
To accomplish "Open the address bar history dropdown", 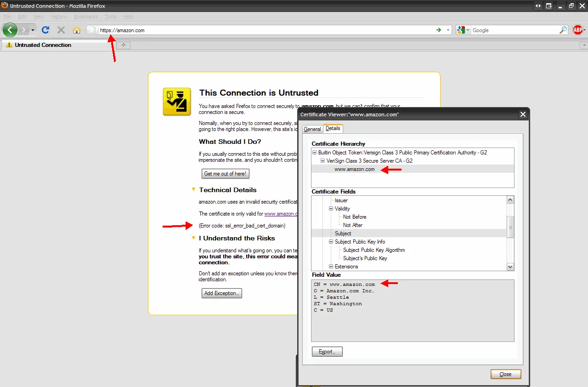I will click(449, 30).
